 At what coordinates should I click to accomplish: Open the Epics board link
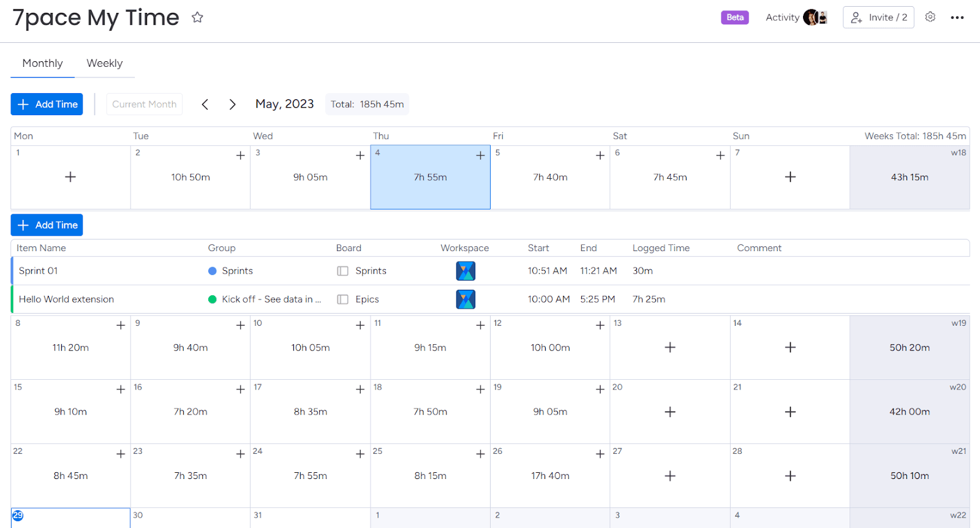point(367,300)
